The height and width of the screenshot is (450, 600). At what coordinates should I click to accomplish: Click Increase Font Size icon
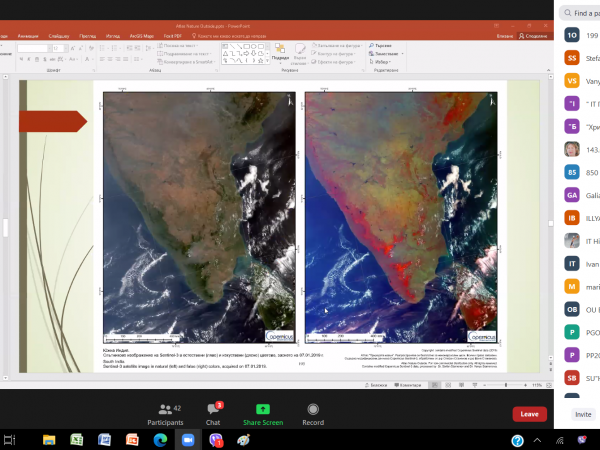click(73, 48)
